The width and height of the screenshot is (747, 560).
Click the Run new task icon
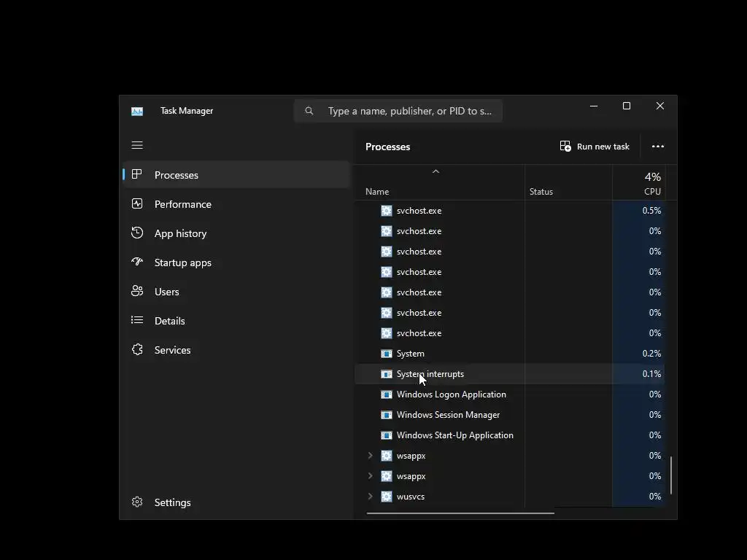[565, 146]
